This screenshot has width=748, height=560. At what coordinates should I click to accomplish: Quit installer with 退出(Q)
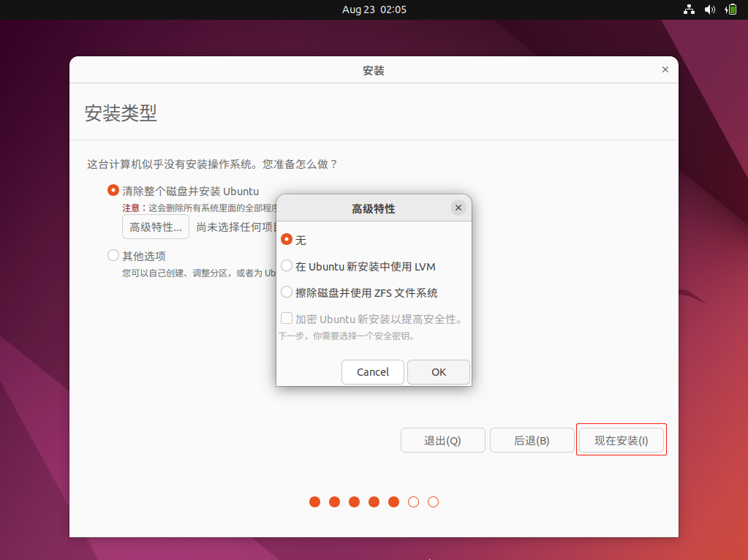tap(442, 440)
